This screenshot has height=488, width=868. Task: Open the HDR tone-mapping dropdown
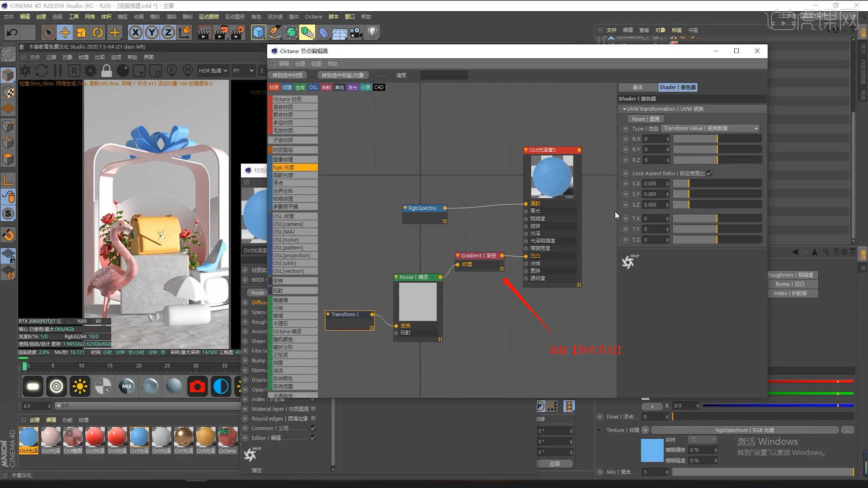(x=212, y=71)
